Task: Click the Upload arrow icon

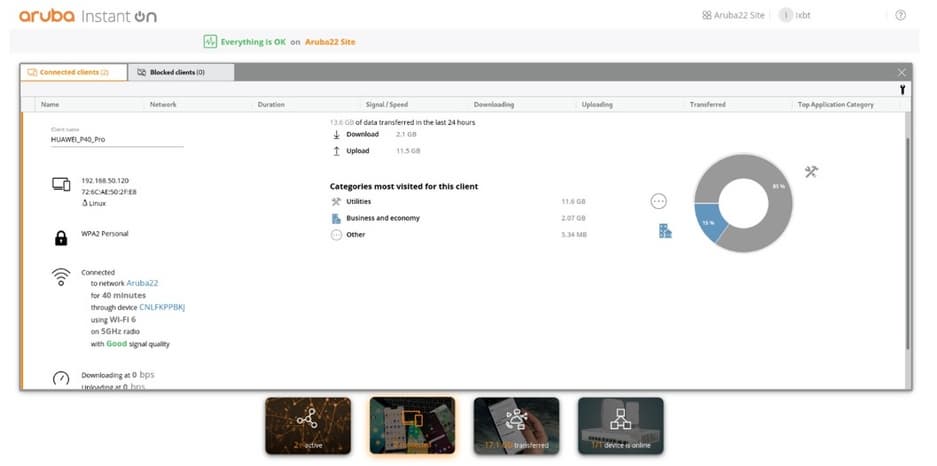Action: [x=336, y=151]
